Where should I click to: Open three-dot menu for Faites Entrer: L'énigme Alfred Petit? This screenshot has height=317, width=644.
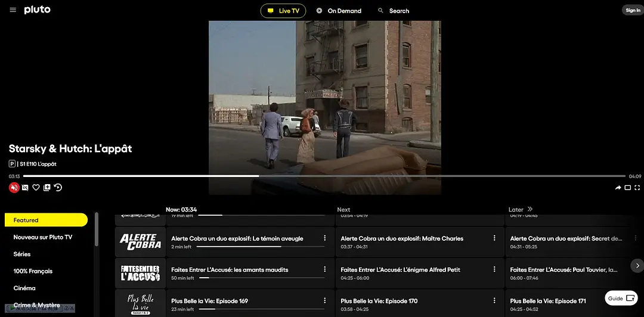[x=494, y=269]
